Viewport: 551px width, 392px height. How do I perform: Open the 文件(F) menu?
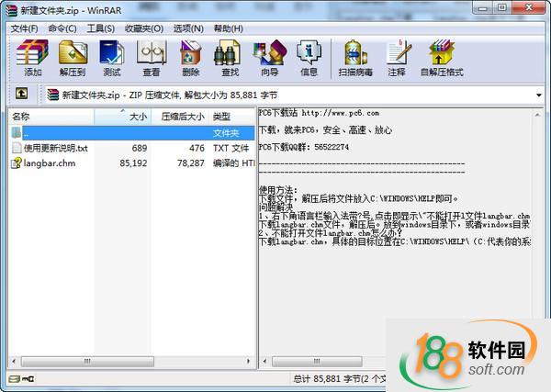24,28
